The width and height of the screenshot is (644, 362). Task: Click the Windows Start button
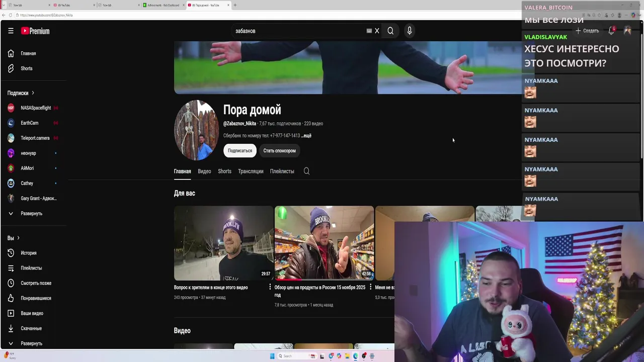click(272, 356)
